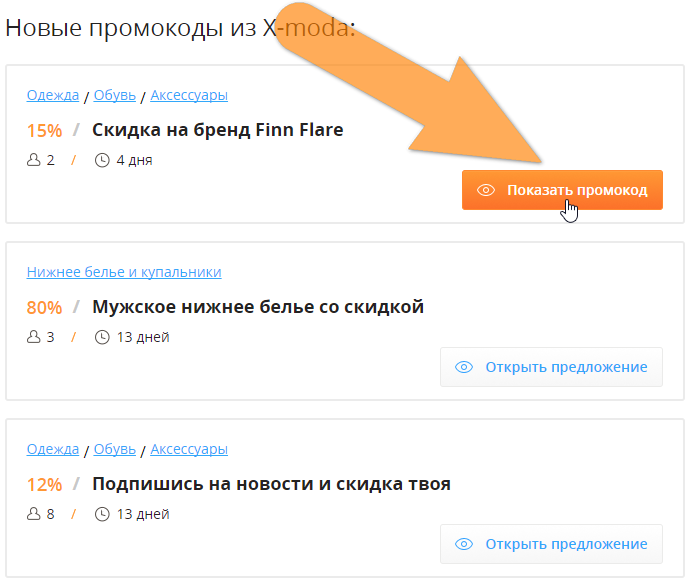Click Открыть предложение for the 12% subscription offer
The image size is (689, 584).
tap(551, 544)
